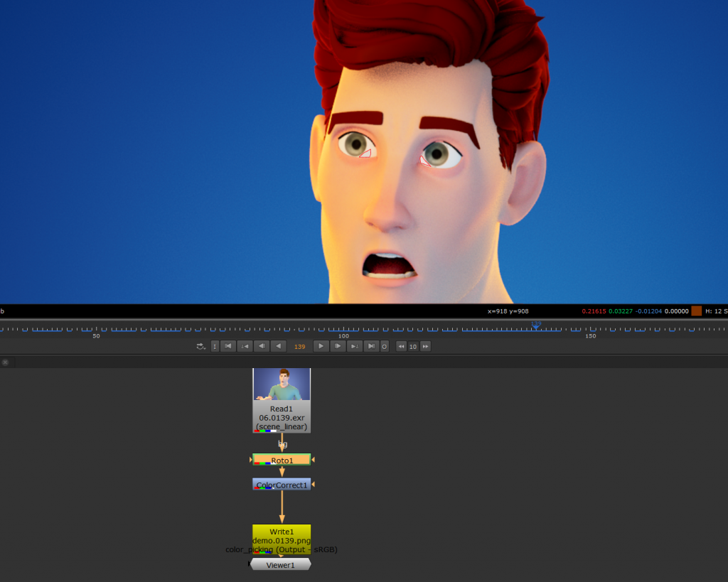Toggle the in-point 'I' button
728x582 pixels.
[215, 346]
